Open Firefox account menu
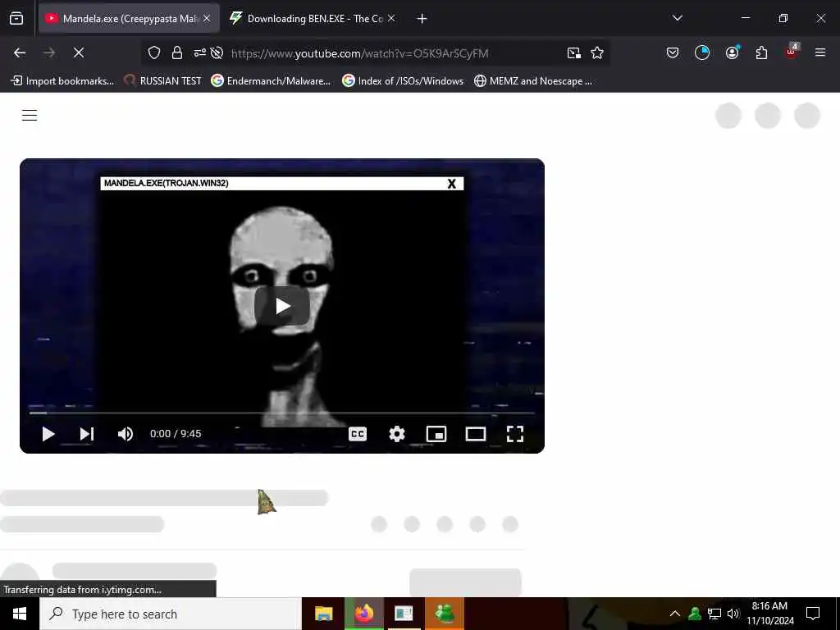The width and height of the screenshot is (840, 630). [x=733, y=52]
